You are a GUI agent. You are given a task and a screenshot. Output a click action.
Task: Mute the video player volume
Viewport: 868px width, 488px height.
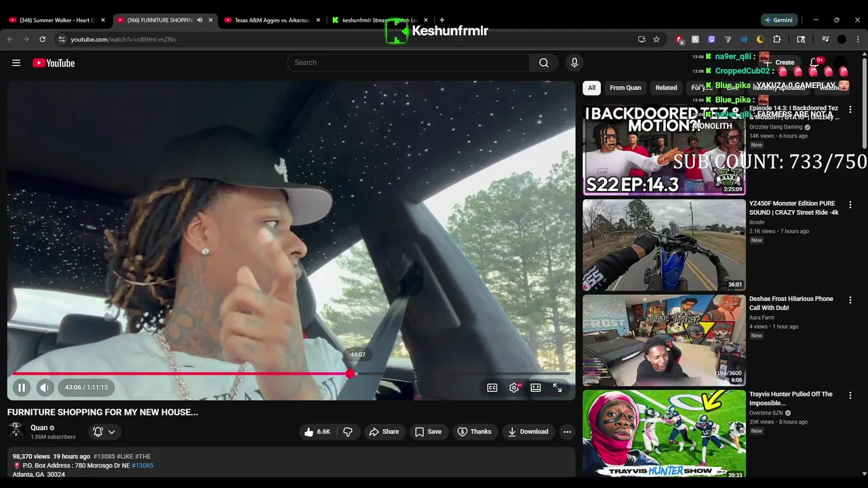pyautogui.click(x=44, y=388)
